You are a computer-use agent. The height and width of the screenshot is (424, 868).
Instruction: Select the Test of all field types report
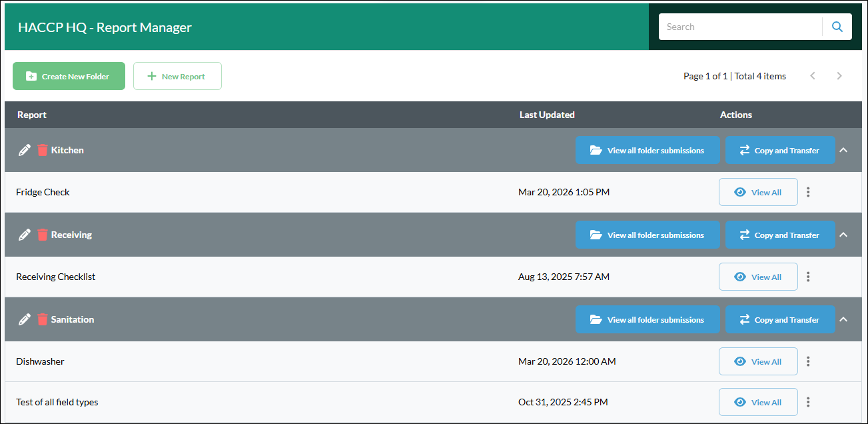pos(57,402)
